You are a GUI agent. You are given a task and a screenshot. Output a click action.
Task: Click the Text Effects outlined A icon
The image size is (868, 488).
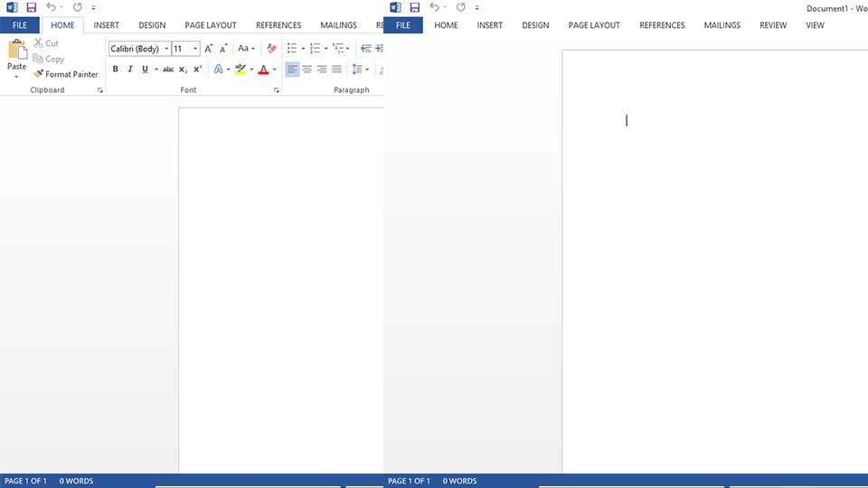(218, 70)
